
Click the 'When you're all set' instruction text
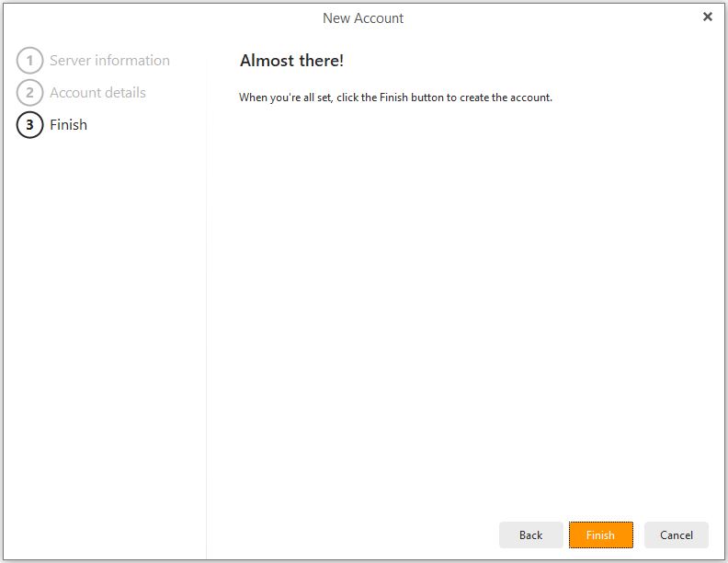pos(395,98)
